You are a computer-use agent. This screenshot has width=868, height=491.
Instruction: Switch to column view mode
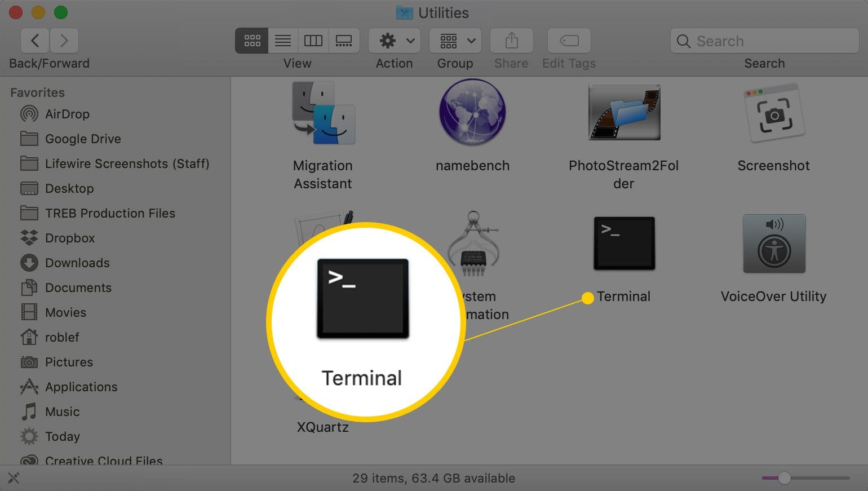[313, 41]
